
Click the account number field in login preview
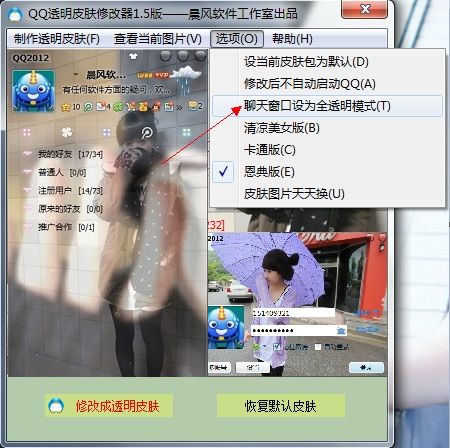[x=293, y=313]
